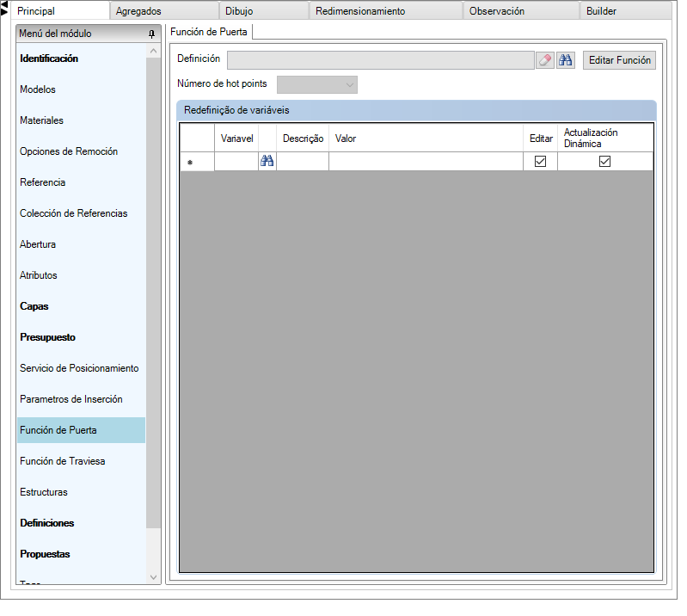Screen dimensions: 687x616
Task: Select the Función de Puerta inner tab
Action: pyautogui.click(x=209, y=32)
